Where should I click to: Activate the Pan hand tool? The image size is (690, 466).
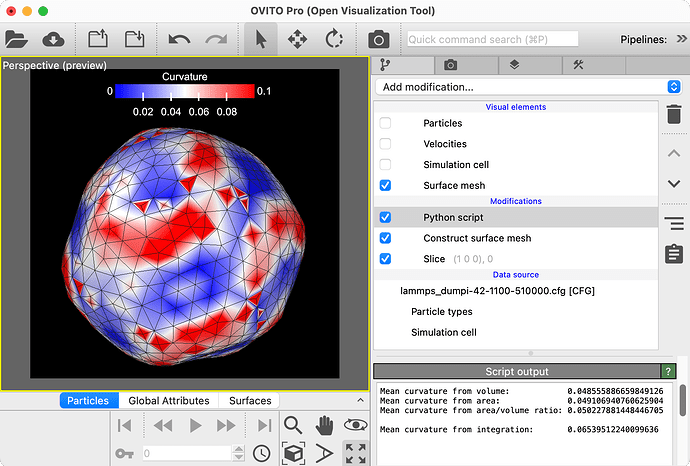[x=324, y=425]
